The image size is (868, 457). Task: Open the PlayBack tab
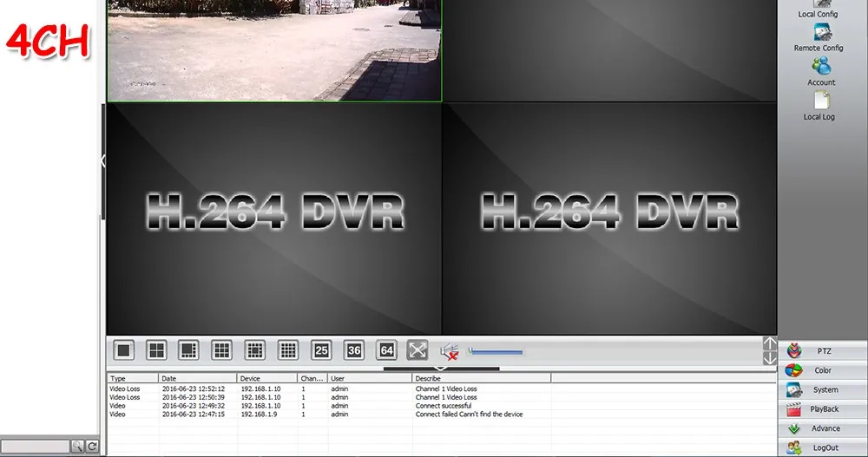(823, 408)
